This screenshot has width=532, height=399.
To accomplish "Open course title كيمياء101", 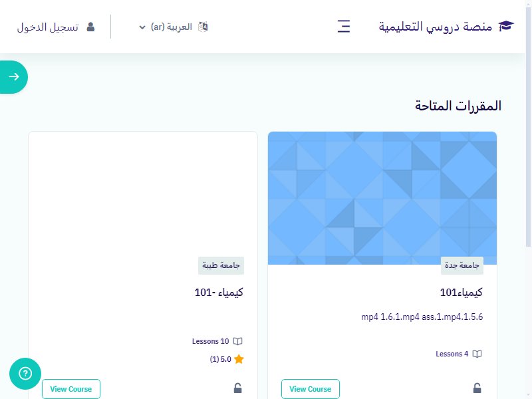I will (461, 292).
